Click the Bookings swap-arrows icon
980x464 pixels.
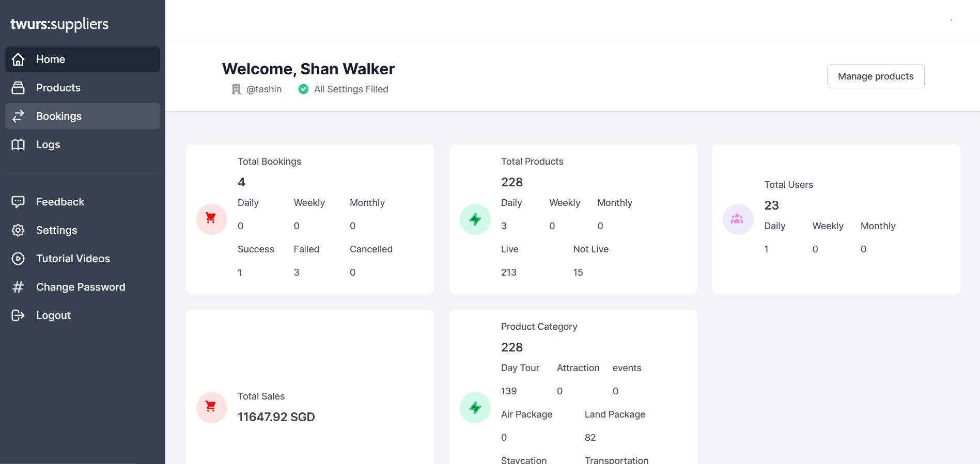click(x=18, y=116)
